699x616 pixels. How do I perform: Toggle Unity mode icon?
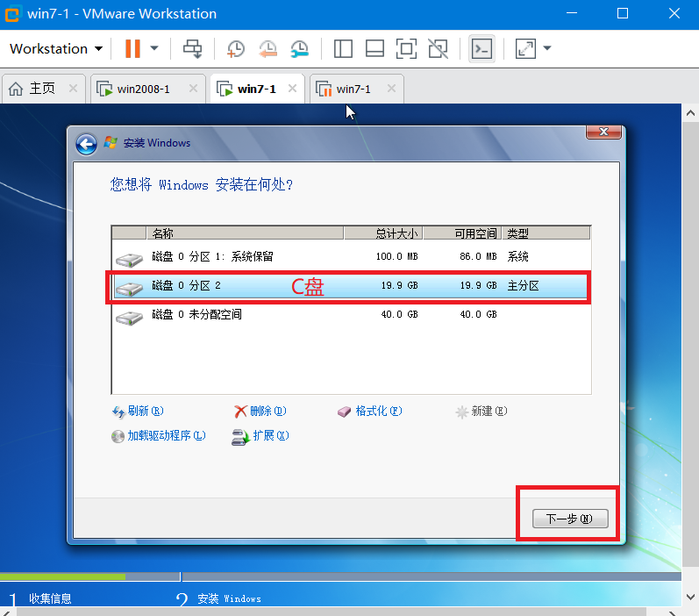pos(438,48)
